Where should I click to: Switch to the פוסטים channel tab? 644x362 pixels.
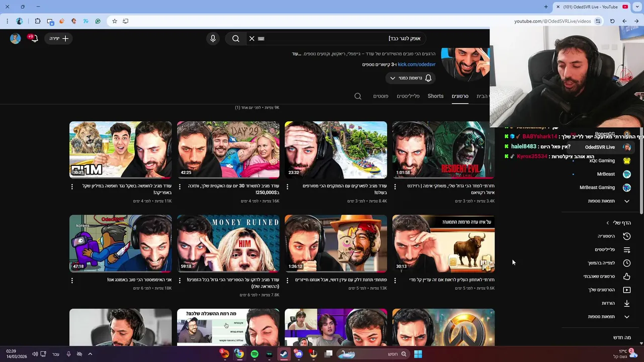click(380, 96)
